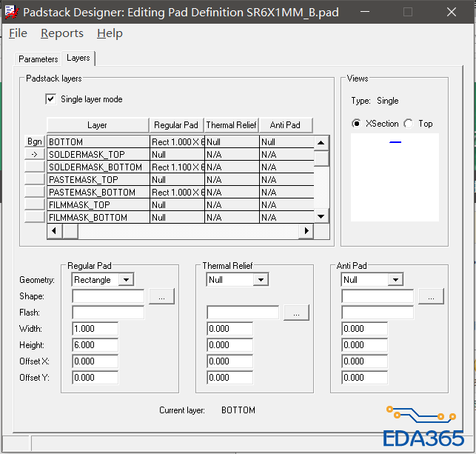476x454 pixels.
Task: Click the Regular Pad Width input field
Action: (x=95, y=329)
